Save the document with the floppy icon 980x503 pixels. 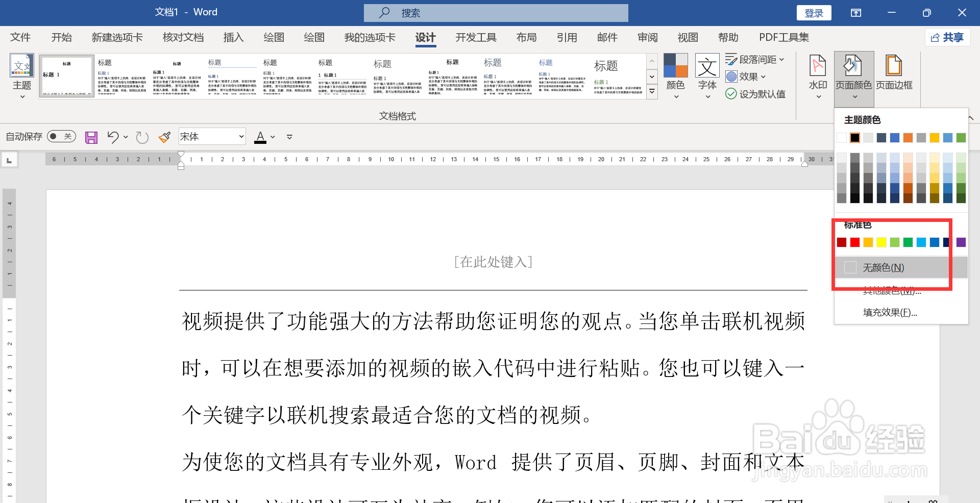(x=91, y=137)
